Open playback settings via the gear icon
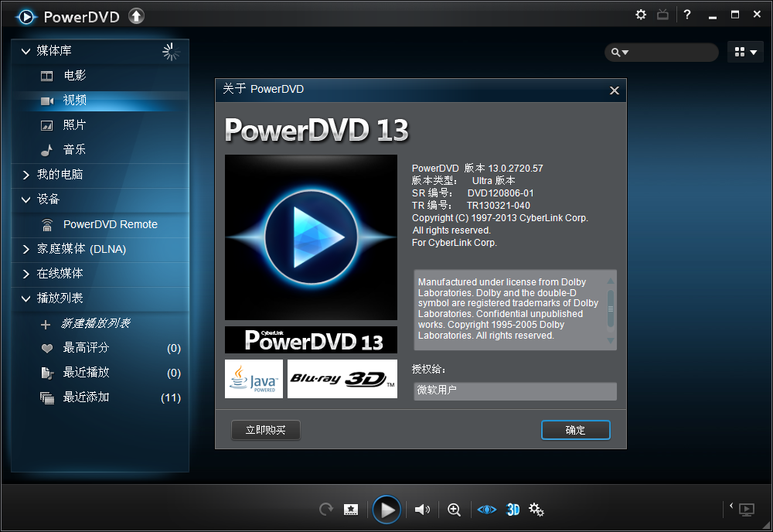 pos(536,509)
